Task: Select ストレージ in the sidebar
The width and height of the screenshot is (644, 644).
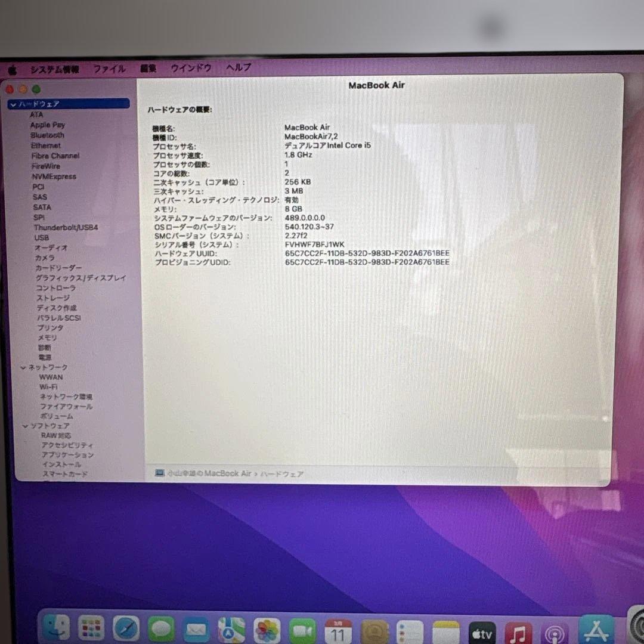Action: (x=54, y=298)
